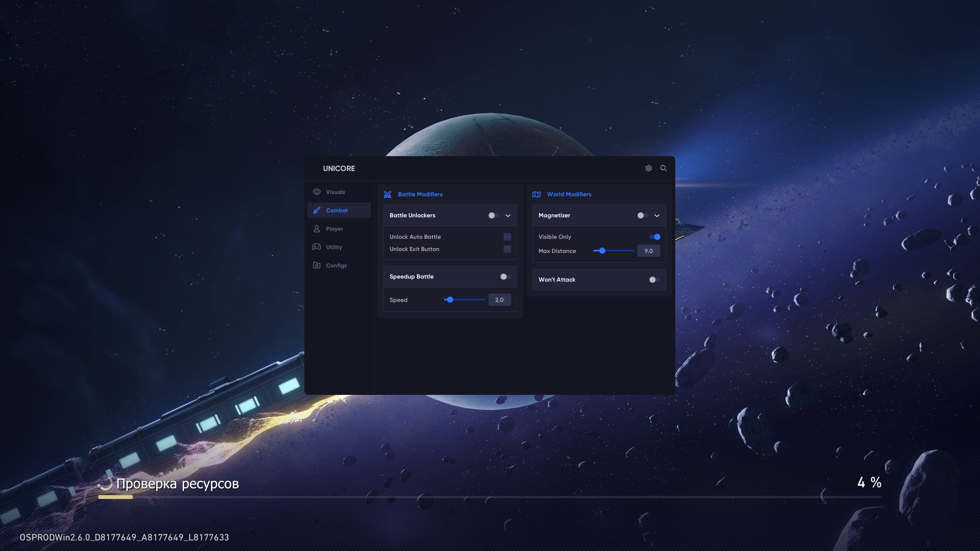
Task: Drag the Max Distance slider
Action: coord(602,250)
